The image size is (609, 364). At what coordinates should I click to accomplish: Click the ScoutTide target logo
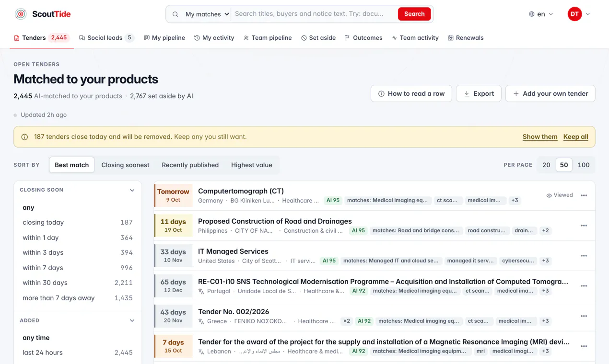pos(21,14)
